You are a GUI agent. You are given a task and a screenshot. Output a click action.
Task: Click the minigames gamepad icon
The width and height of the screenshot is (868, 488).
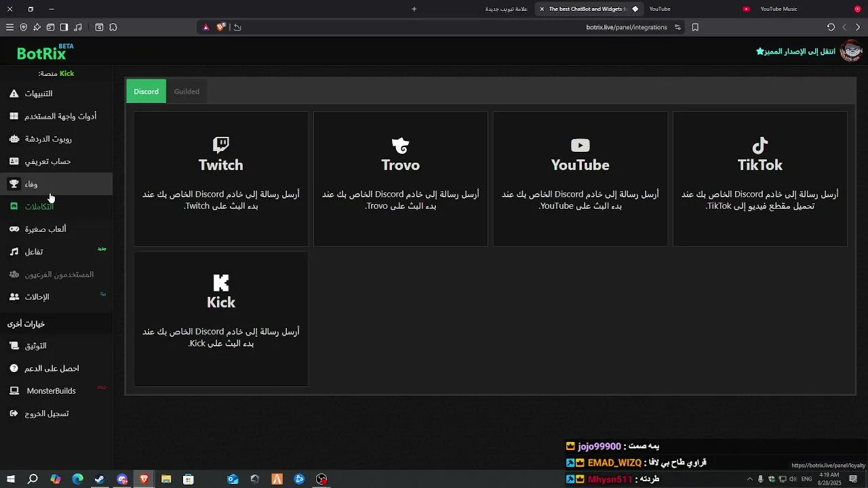(x=14, y=229)
